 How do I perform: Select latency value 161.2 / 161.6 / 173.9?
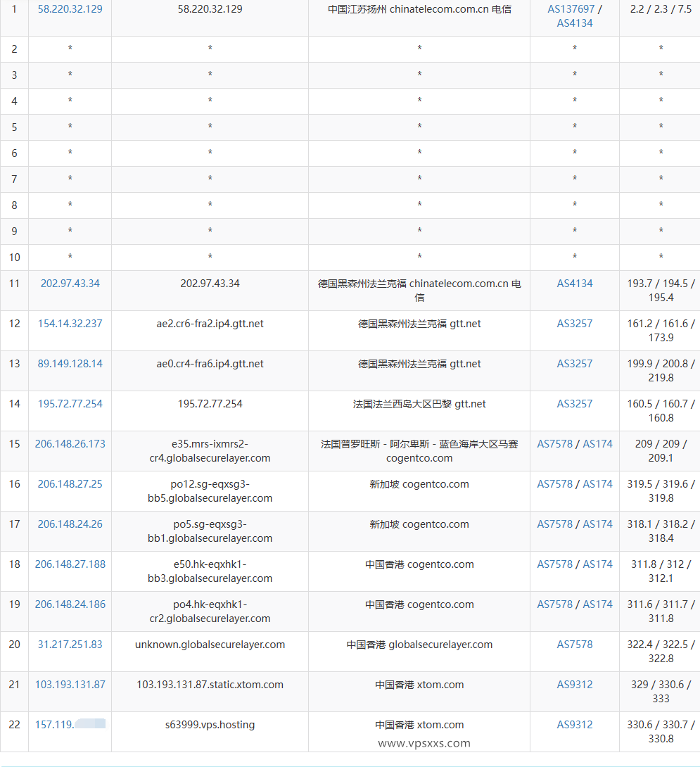(x=661, y=331)
